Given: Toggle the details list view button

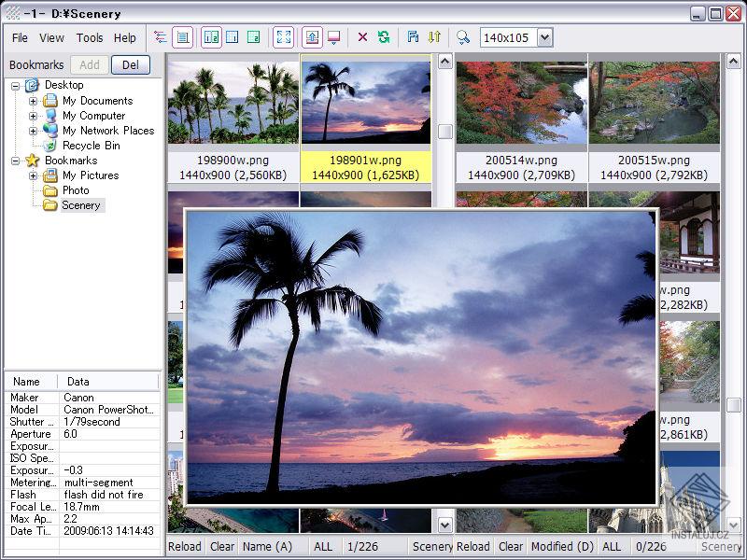Looking at the screenshot, I should [183, 37].
